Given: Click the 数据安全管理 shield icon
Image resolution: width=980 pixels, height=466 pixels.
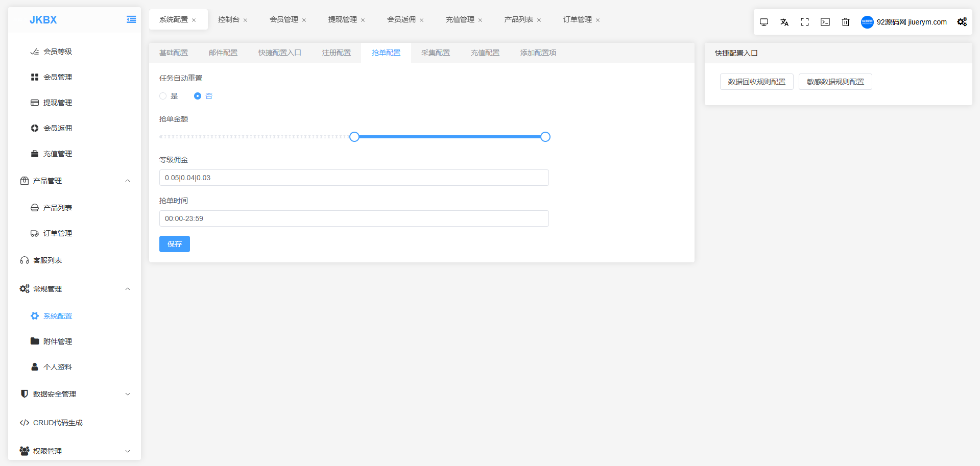Looking at the screenshot, I should coord(25,394).
